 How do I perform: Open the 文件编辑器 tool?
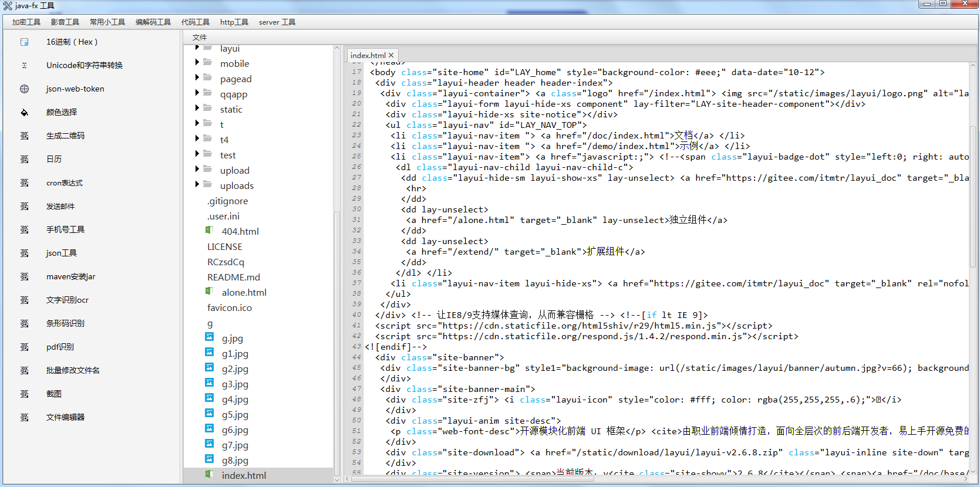click(x=65, y=418)
